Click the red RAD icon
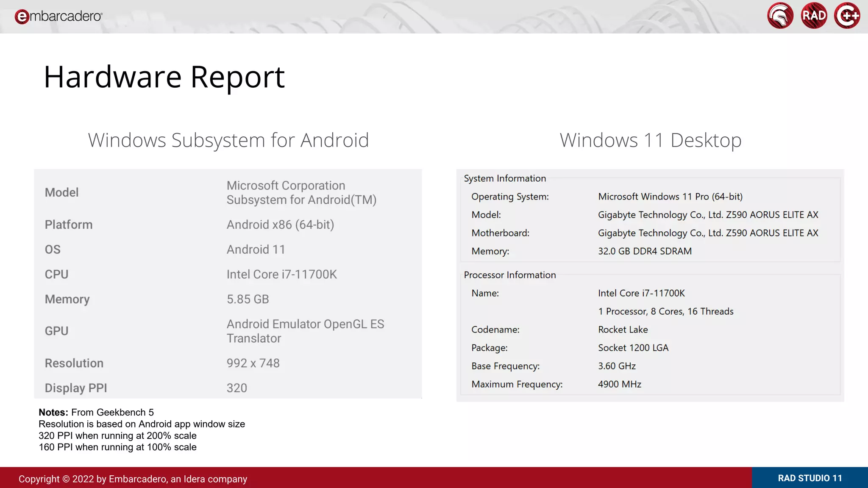The image size is (868, 488). click(x=814, y=16)
